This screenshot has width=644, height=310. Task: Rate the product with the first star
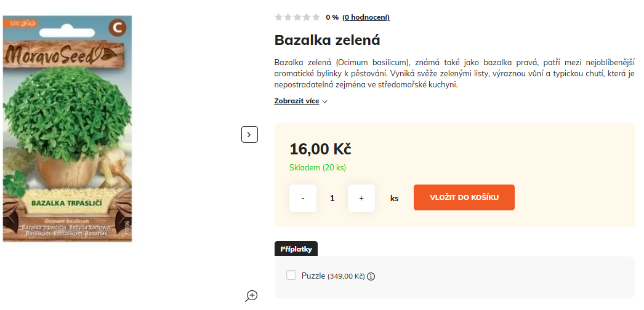click(x=278, y=17)
